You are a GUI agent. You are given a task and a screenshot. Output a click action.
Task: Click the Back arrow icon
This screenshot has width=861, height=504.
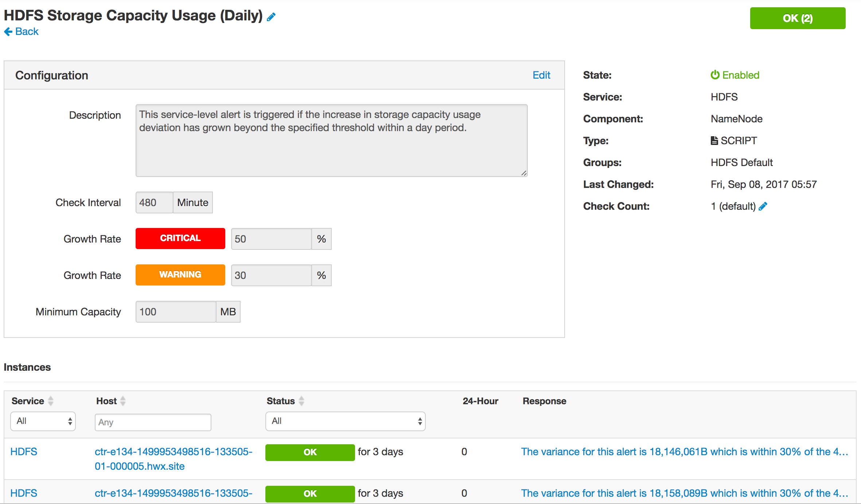click(8, 32)
